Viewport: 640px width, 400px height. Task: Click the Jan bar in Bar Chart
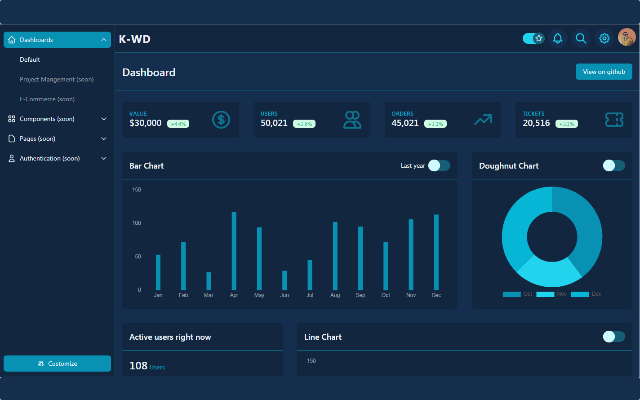pyautogui.click(x=158, y=273)
